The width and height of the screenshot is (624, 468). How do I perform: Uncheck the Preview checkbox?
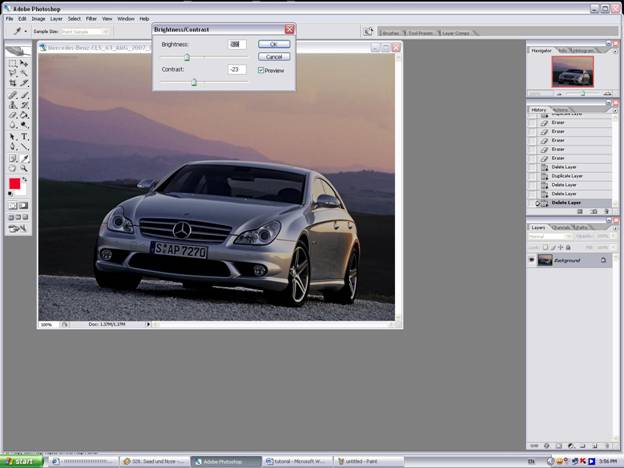tap(260, 70)
